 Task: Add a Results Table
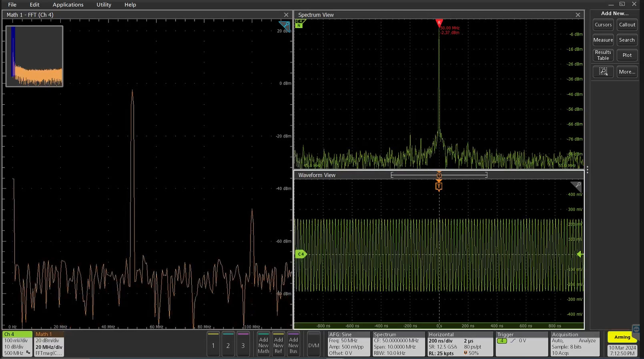603,55
